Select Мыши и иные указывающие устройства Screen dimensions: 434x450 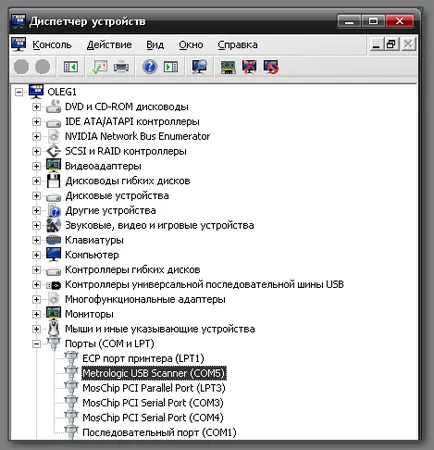pyautogui.click(x=160, y=329)
